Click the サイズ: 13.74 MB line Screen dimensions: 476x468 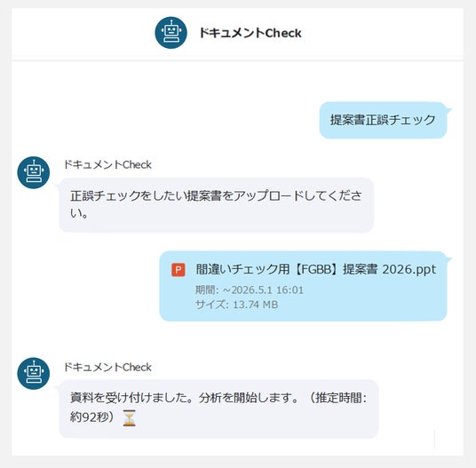click(236, 305)
